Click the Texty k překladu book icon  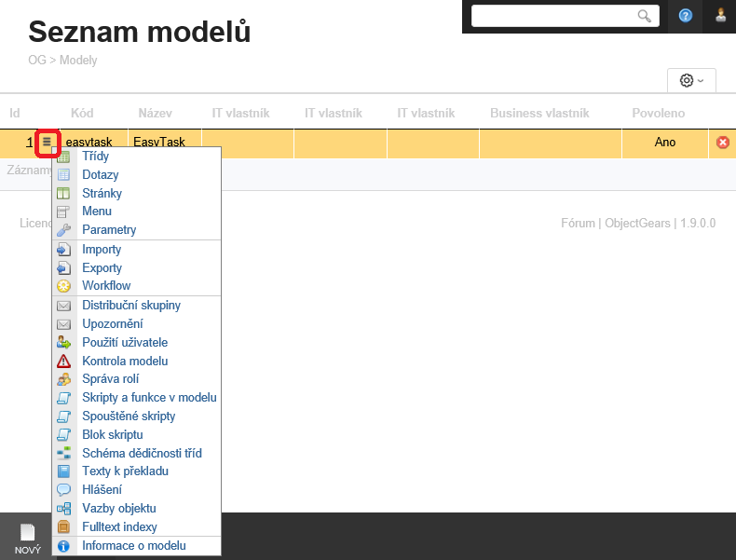(63, 471)
